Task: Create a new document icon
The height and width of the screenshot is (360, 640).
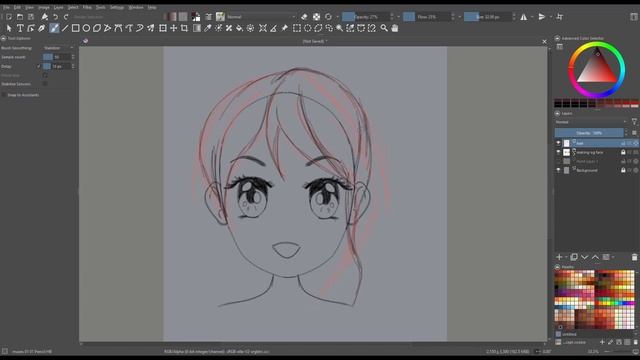Action: point(9,17)
